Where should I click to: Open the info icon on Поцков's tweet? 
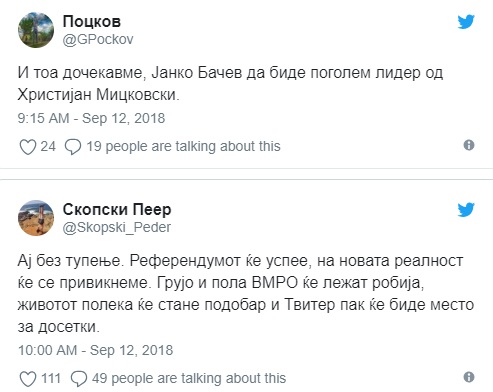click(x=469, y=145)
